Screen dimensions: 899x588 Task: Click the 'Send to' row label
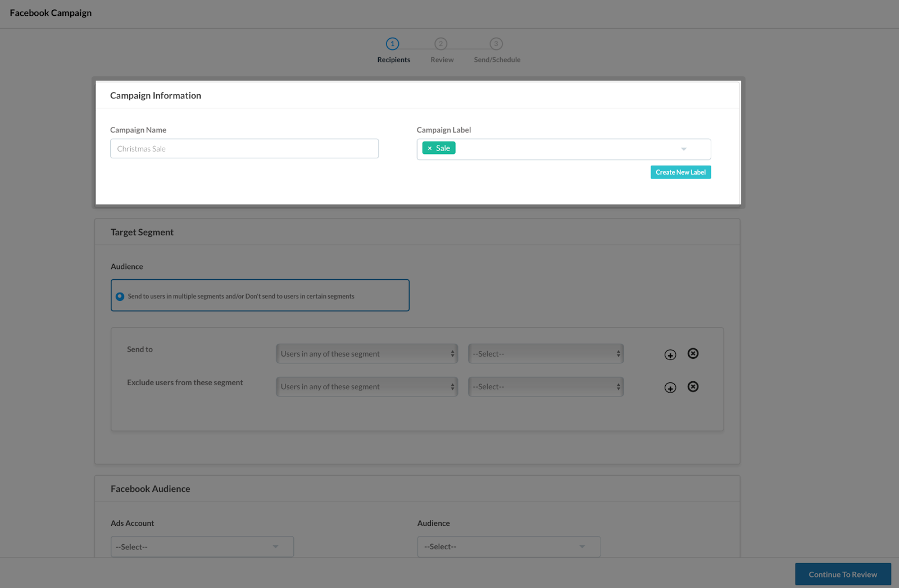tap(139, 349)
